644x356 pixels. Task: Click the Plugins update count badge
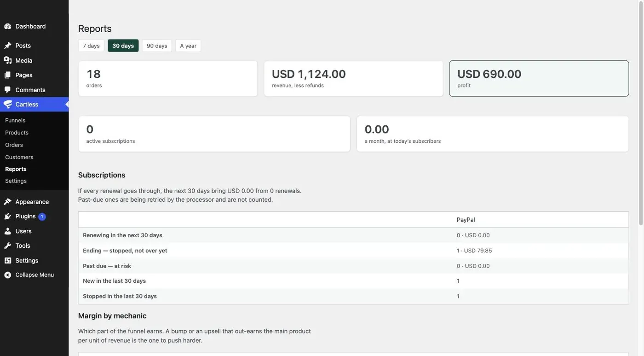tap(42, 216)
